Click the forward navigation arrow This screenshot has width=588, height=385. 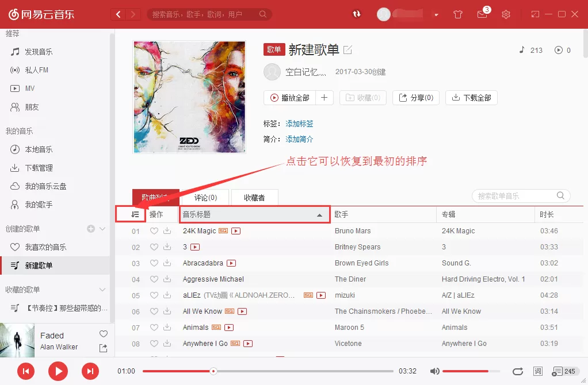133,14
